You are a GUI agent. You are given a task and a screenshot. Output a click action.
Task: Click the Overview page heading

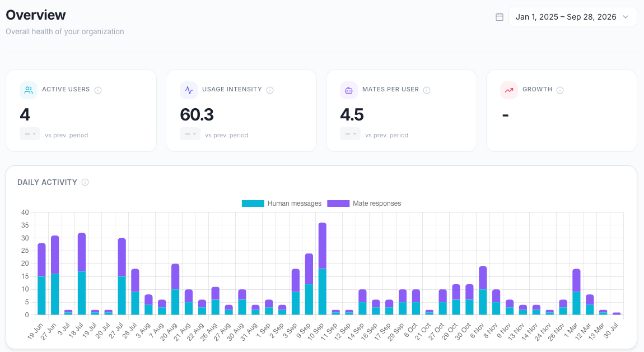click(x=36, y=15)
